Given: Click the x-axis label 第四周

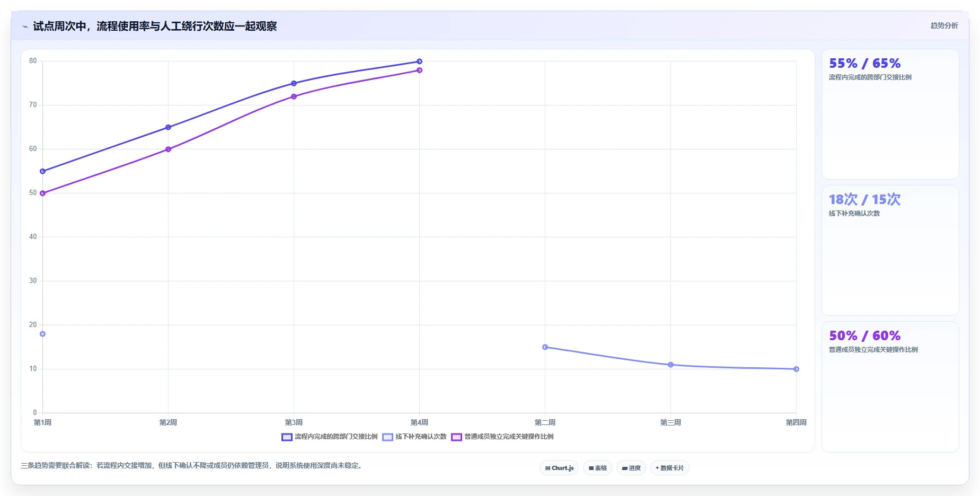Looking at the screenshot, I should click(796, 422).
